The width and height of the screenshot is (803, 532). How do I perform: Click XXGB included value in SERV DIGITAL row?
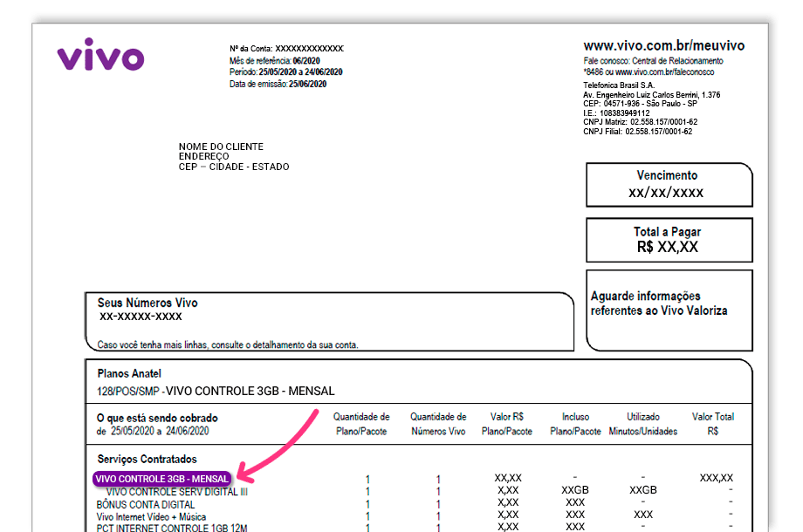pos(575,490)
